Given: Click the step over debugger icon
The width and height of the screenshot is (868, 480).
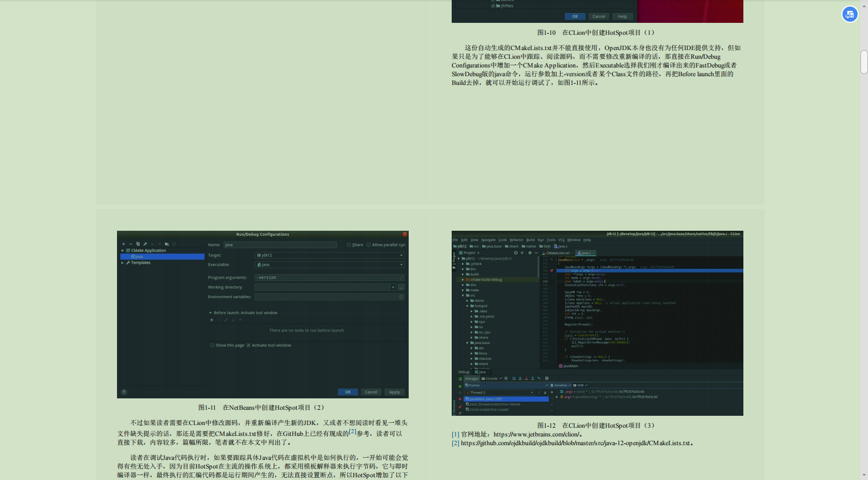Looking at the screenshot, I should [514, 378].
